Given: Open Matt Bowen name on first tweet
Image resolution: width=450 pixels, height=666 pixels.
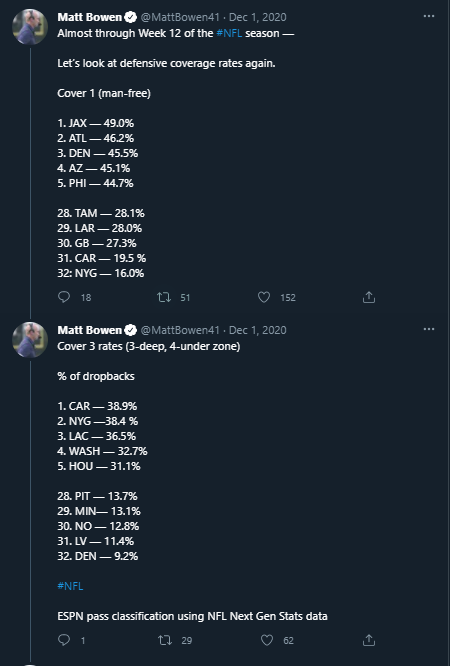Looking at the screenshot, I should [x=89, y=17].
